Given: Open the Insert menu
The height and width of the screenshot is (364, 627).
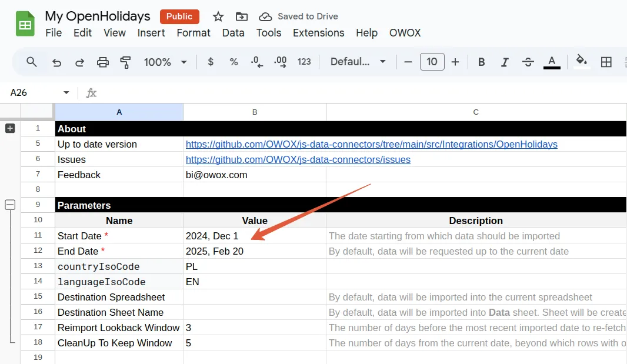Looking at the screenshot, I should point(151,33).
